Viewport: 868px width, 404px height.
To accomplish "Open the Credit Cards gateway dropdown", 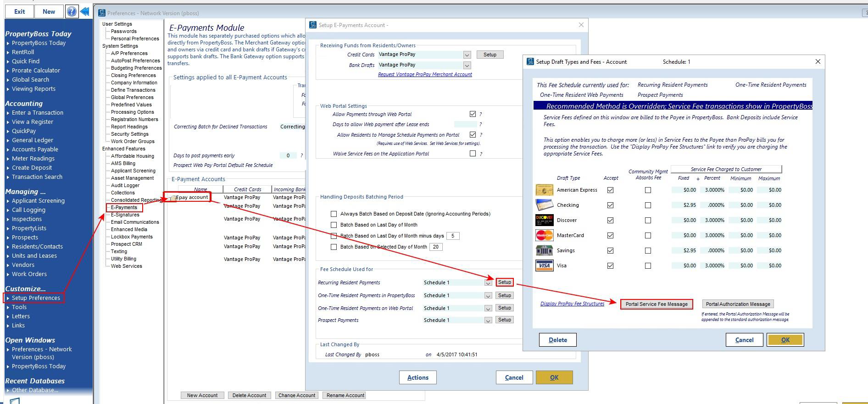I will pos(467,55).
